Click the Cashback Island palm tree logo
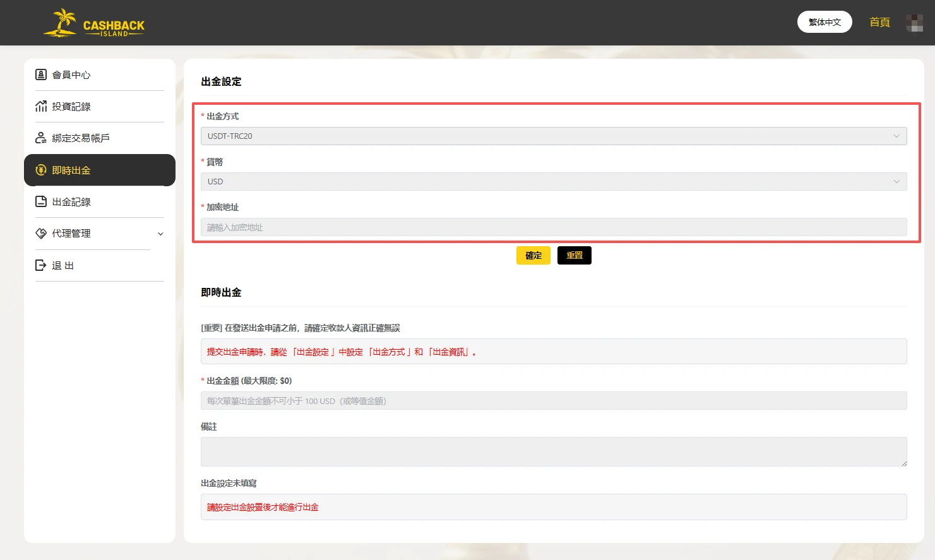 pos(61,22)
